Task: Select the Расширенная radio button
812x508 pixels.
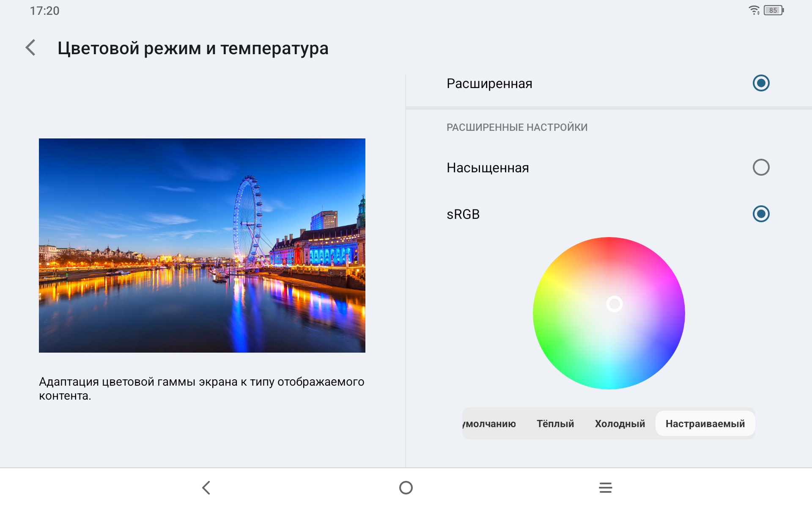Action: (x=761, y=83)
